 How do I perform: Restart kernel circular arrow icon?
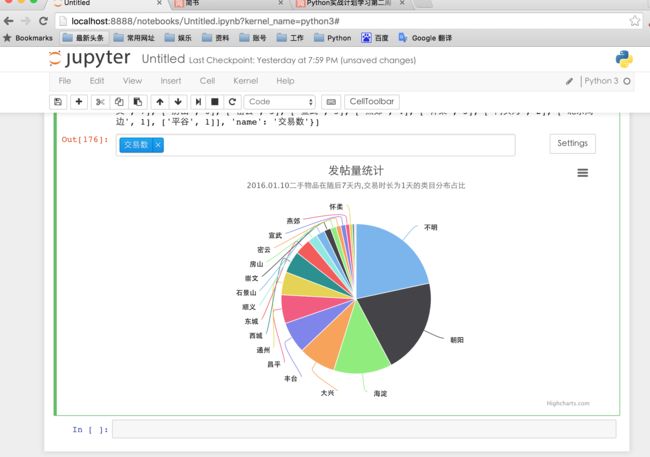(232, 102)
